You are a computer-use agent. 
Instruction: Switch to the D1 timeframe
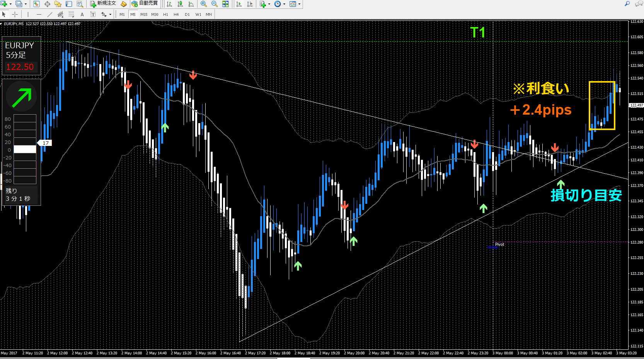click(187, 14)
